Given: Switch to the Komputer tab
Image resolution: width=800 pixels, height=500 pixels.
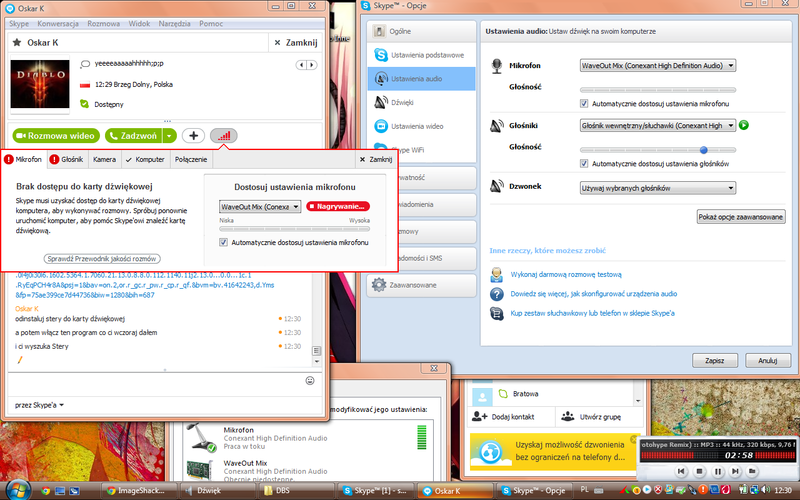Looking at the screenshot, I should coord(145,160).
